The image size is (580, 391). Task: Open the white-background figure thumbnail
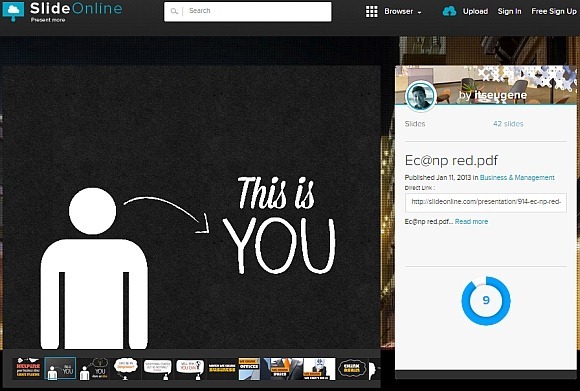(x=320, y=368)
